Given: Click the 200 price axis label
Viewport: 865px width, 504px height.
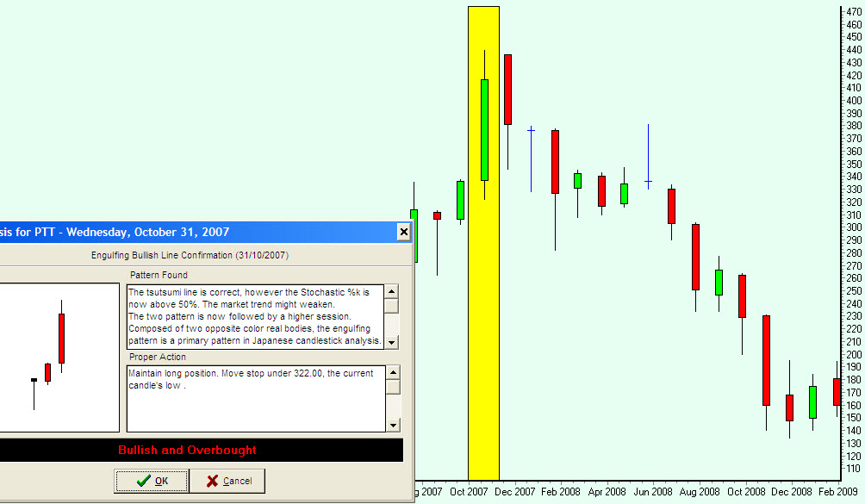Looking at the screenshot, I should pos(854,355).
